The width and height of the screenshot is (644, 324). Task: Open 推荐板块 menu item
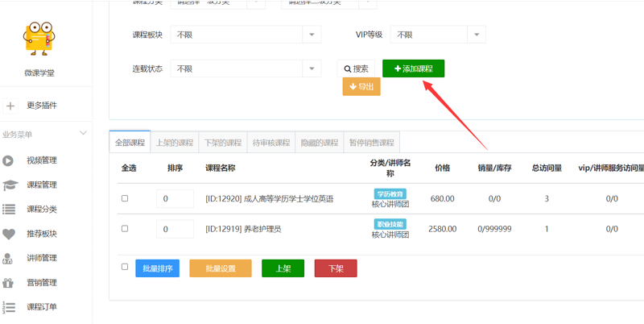point(42,234)
